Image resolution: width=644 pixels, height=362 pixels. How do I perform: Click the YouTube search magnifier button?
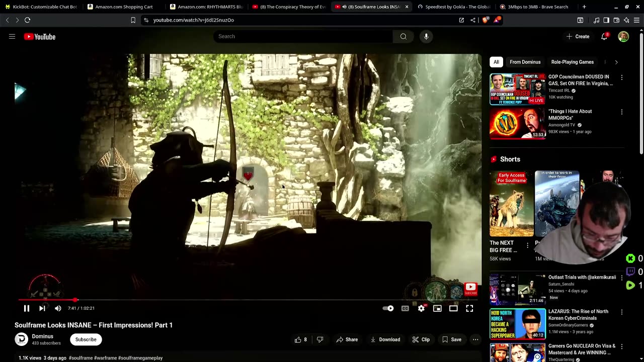click(x=403, y=36)
